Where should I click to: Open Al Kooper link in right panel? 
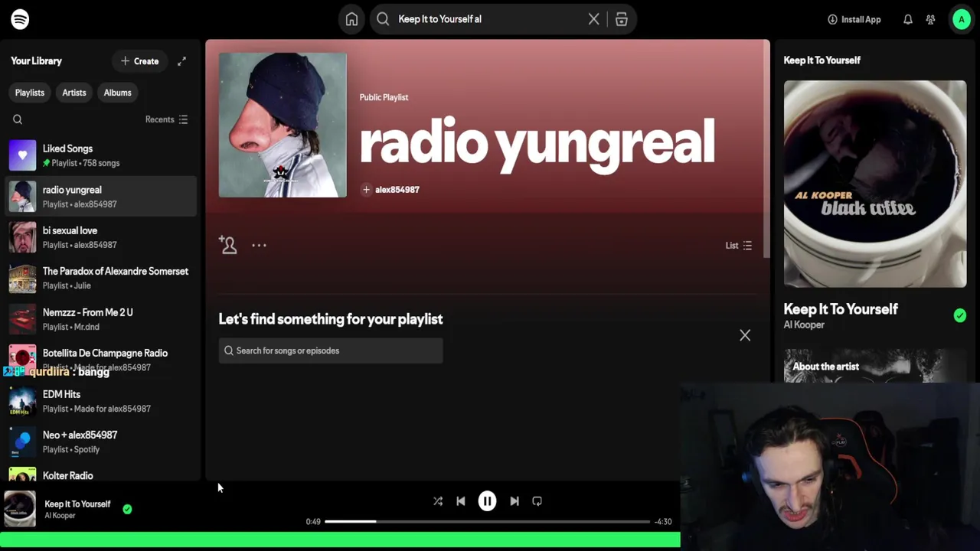click(x=804, y=325)
